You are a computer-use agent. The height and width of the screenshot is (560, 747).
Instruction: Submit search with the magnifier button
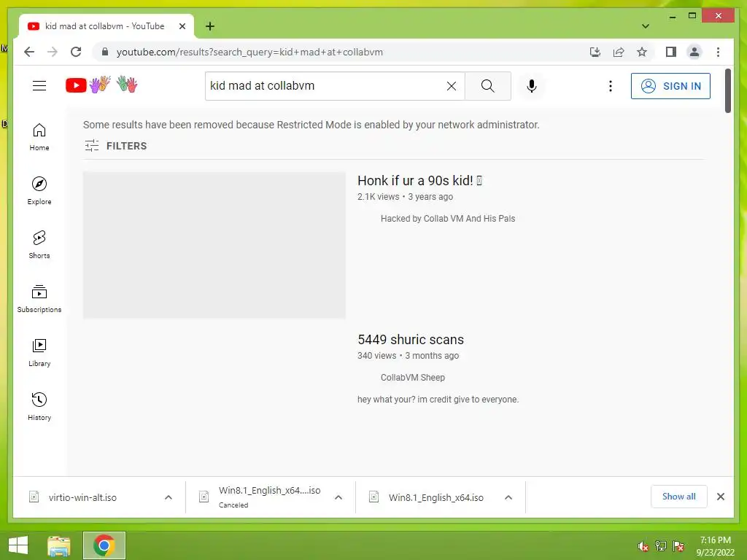tap(487, 86)
